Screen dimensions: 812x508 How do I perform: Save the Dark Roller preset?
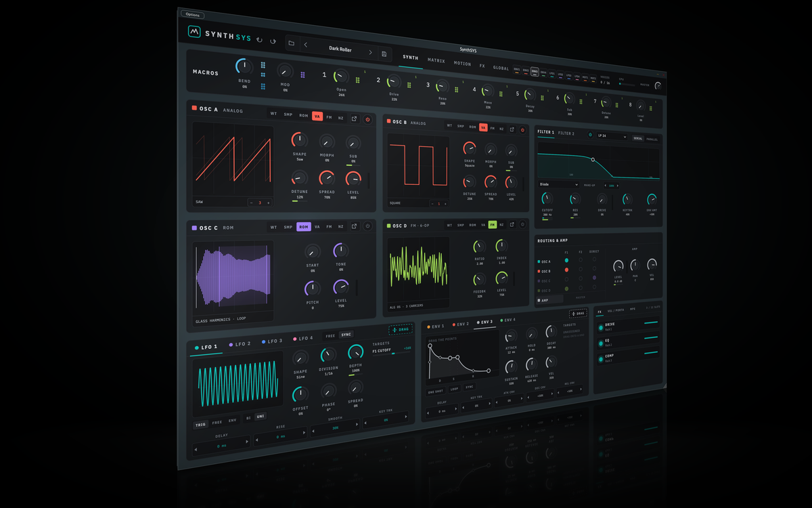coord(384,54)
